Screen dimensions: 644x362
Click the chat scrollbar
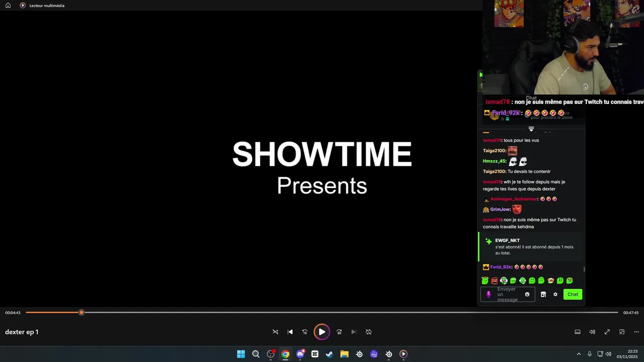(584, 269)
